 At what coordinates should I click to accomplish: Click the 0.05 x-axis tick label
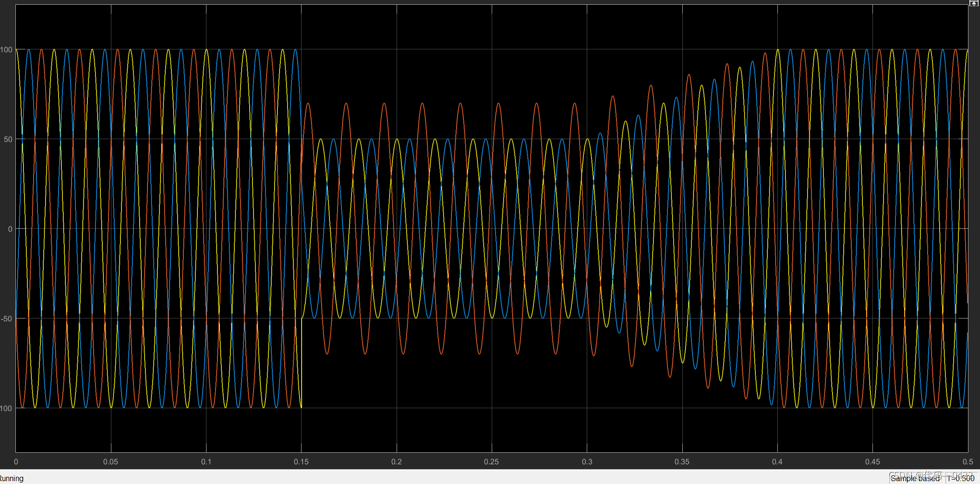[x=110, y=461]
